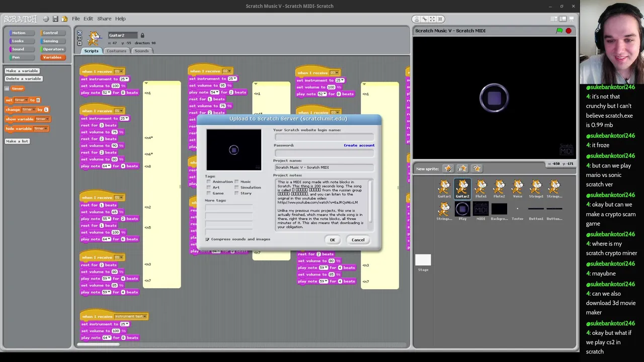644x362 pixels.
Task: Select the Flute2 sprite
Action: click(499, 189)
